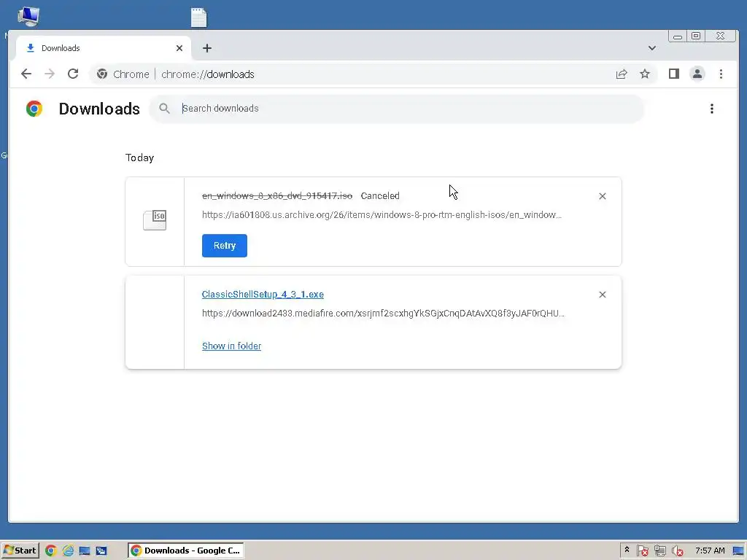Viewport: 747px width, 560px height.
Task: Expand hidden system tray icons arrow
Action: pos(627,550)
